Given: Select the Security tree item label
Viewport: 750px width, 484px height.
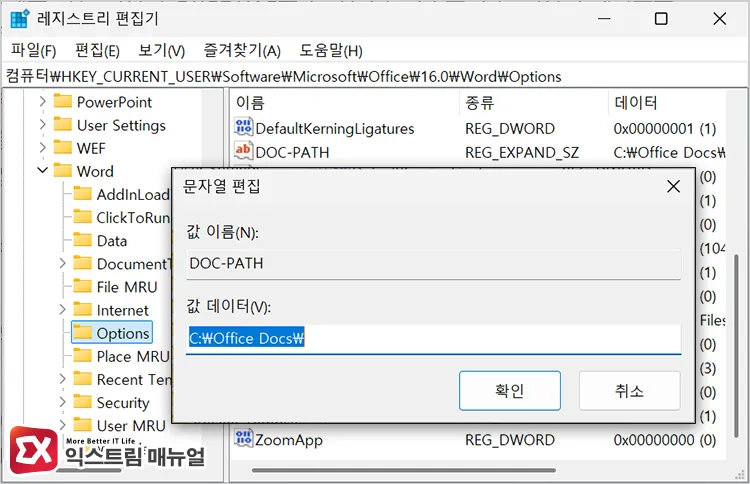Looking at the screenshot, I should pyautogui.click(x=123, y=402).
